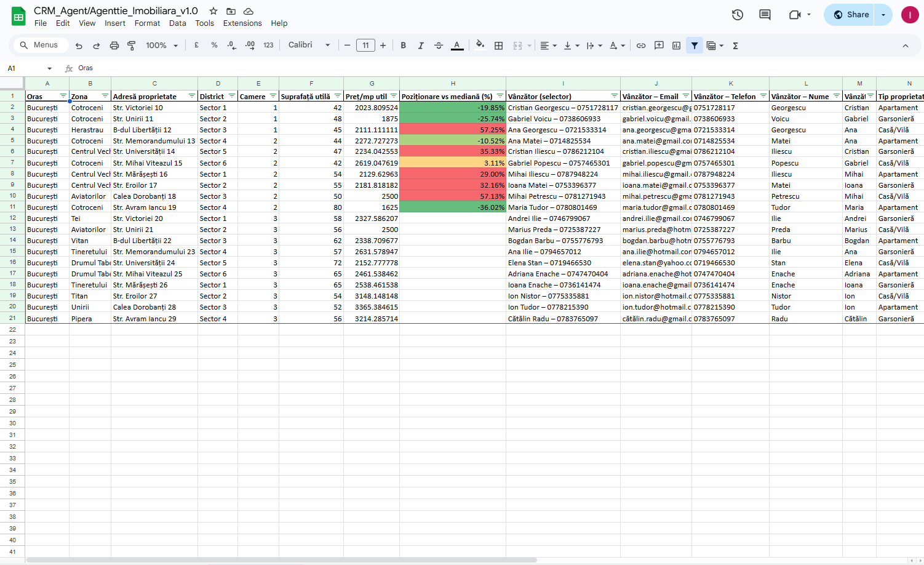
Task: Toggle bold formatting
Action: pos(403,46)
